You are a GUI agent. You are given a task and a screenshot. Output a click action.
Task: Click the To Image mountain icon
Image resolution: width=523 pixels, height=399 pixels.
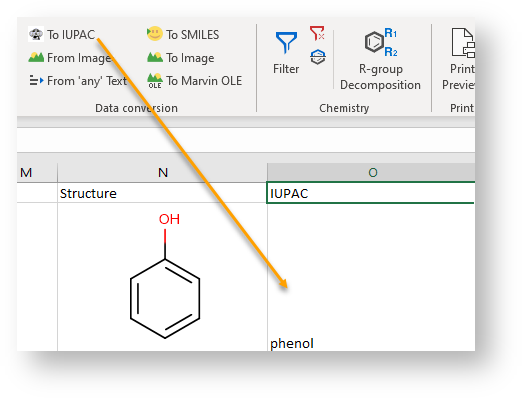(x=155, y=57)
